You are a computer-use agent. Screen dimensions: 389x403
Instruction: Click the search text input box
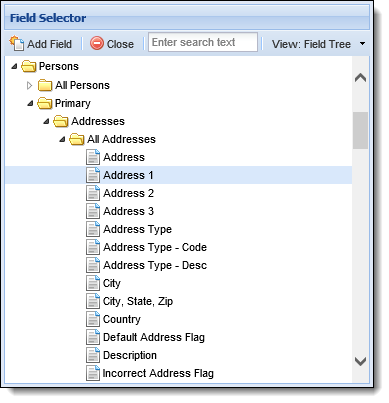tap(203, 42)
